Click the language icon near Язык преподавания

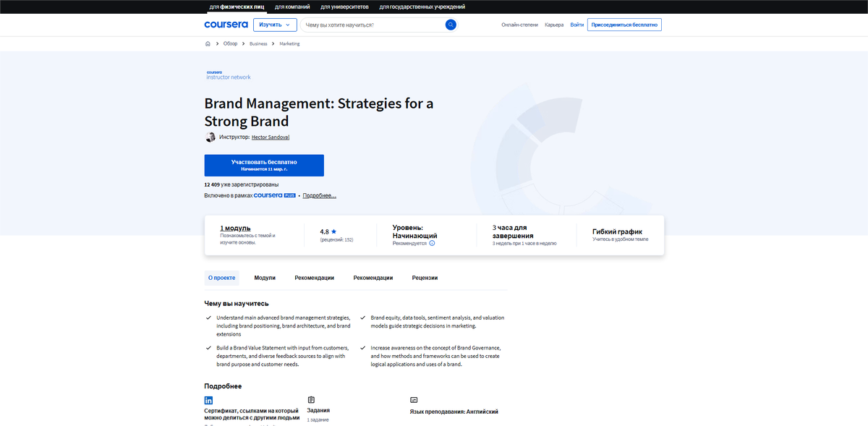(414, 399)
